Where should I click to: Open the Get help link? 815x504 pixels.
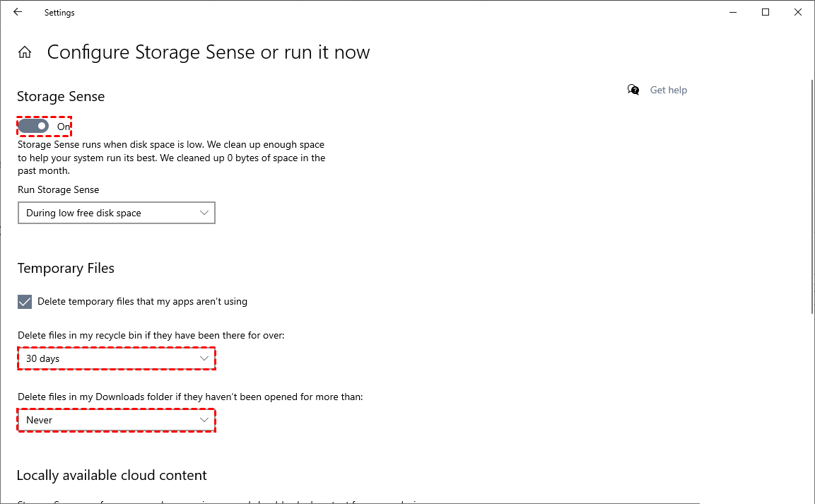tap(668, 90)
